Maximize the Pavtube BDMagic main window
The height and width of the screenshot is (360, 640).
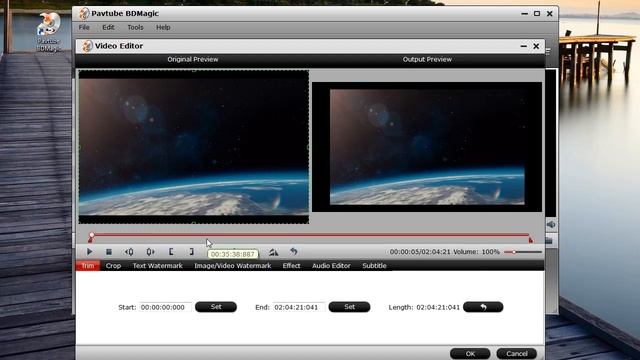[x=537, y=13]
